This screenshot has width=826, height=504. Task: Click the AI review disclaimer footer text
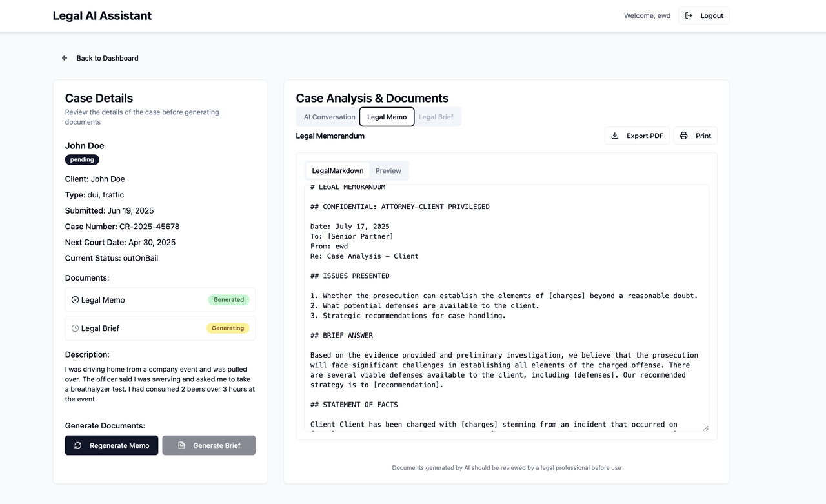507,467
